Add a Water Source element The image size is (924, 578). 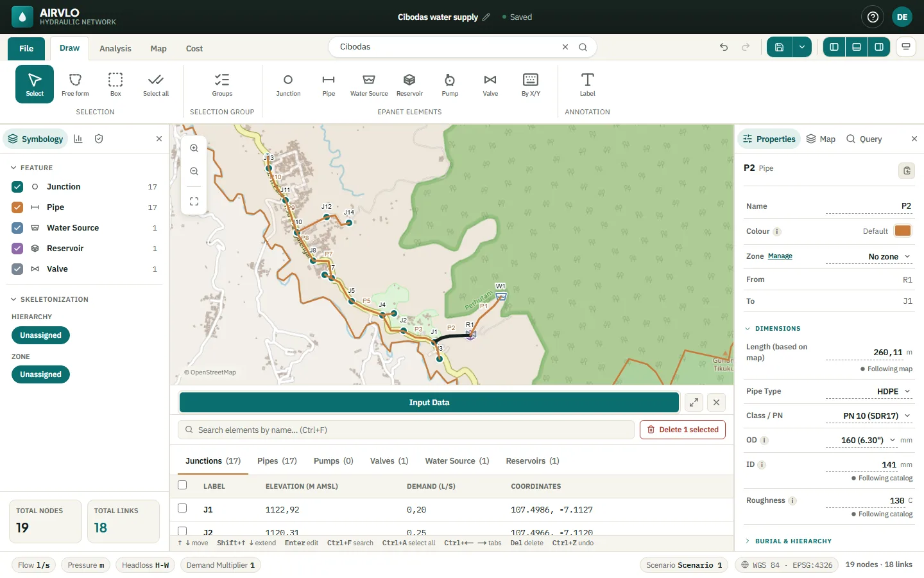tap(369, 84)
